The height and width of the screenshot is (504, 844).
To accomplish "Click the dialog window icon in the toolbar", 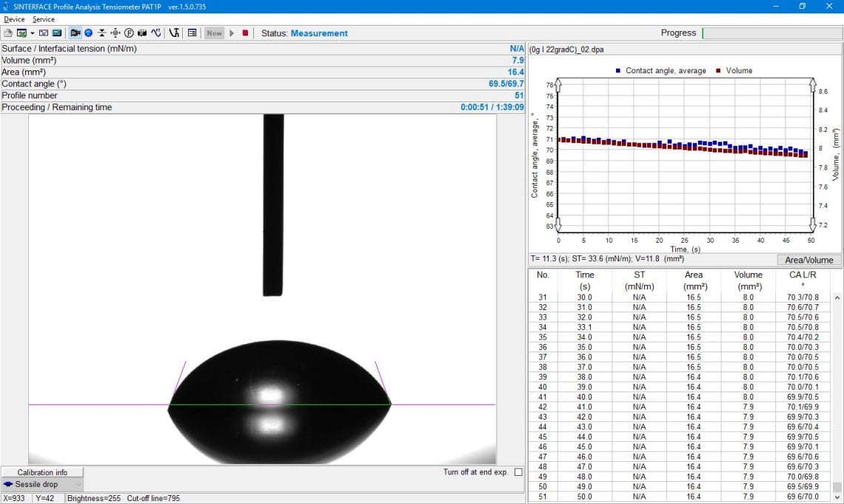I will (x=44, y=33).
